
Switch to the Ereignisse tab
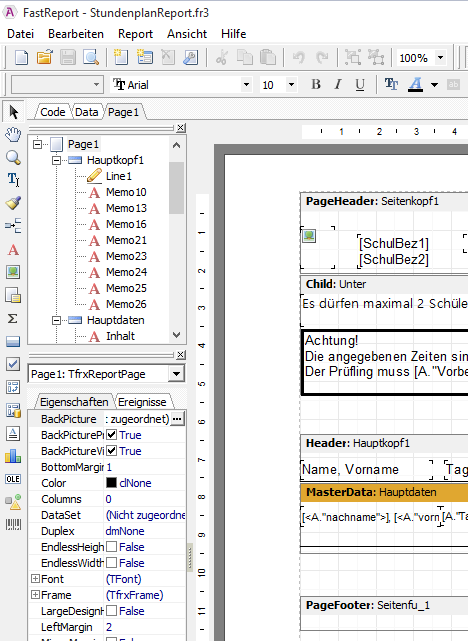coord(142,402)
